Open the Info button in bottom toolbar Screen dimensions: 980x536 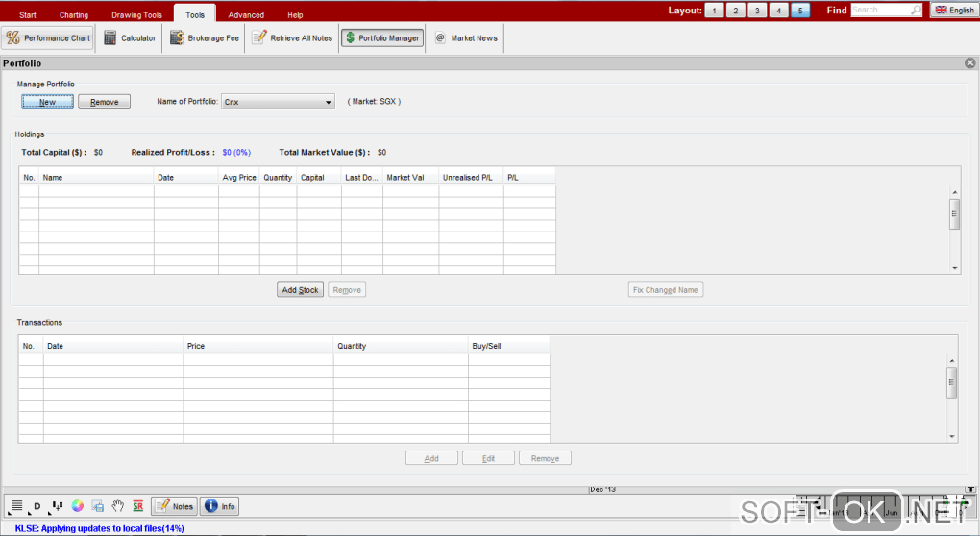[220, 506]
